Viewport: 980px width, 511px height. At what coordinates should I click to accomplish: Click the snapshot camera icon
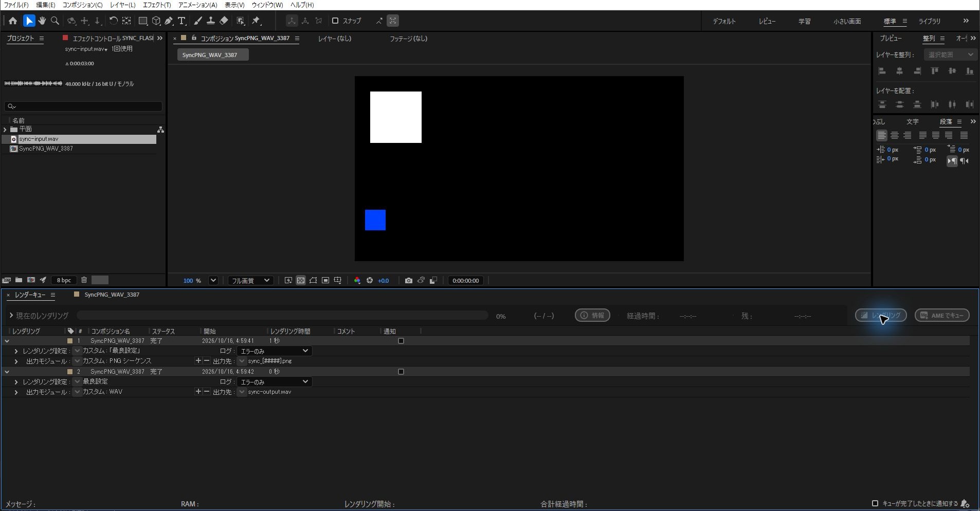(x=408, y=281)
